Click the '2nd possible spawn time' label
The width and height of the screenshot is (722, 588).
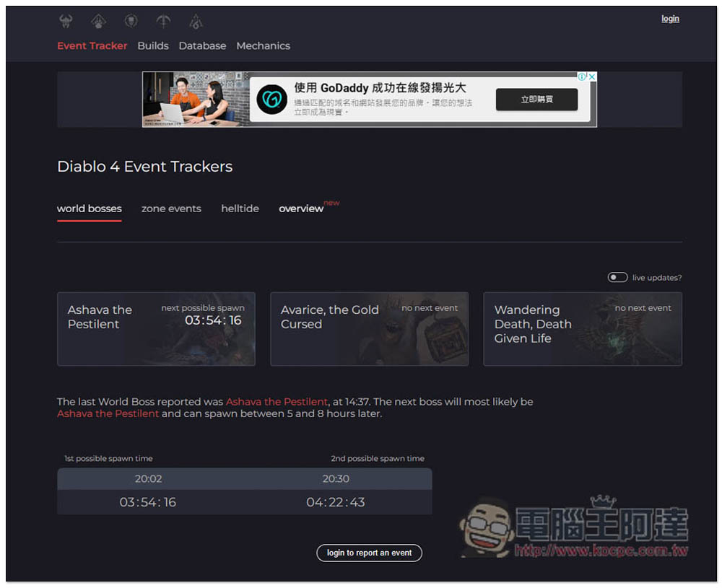click(x=378, y=459)
